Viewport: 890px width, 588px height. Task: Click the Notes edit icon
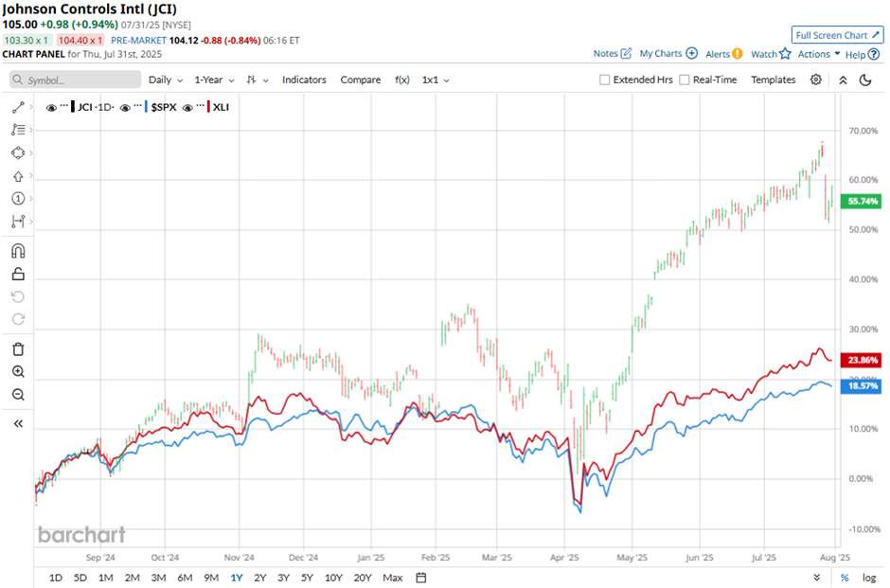[x=626, y=53]
